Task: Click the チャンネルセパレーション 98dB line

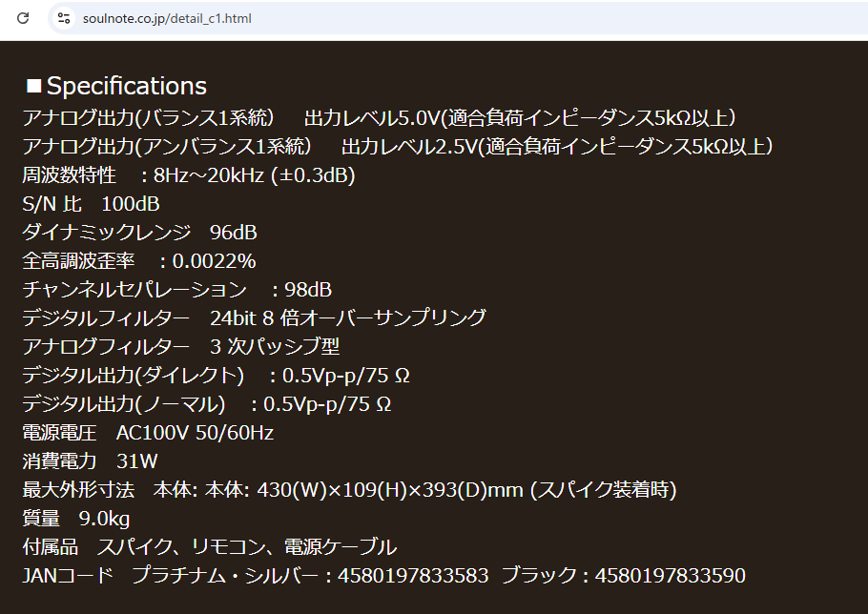Action: coord(177,290)
